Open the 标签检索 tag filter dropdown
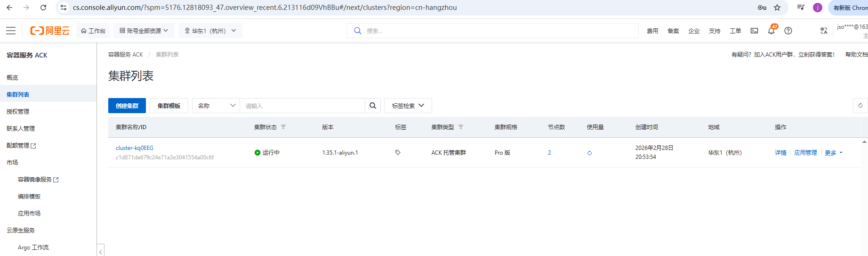Image resolution: width=868 pixels, height=256 pixels. (x=408, y=106)
